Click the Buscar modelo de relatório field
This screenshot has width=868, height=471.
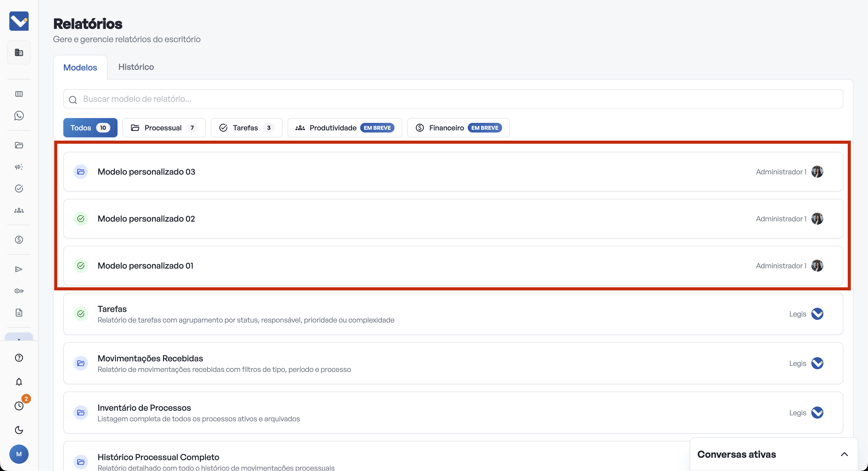click(x=453, y=99)
